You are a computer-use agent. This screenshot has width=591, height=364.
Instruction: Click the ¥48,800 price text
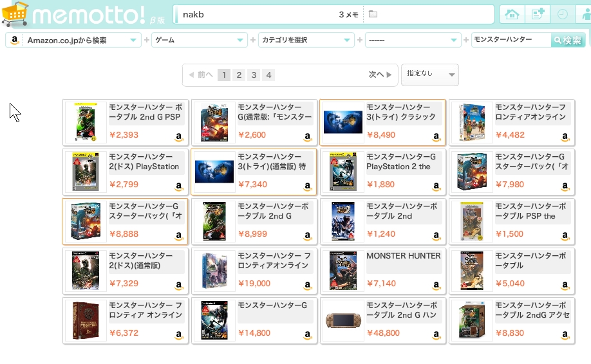point(383,333)
